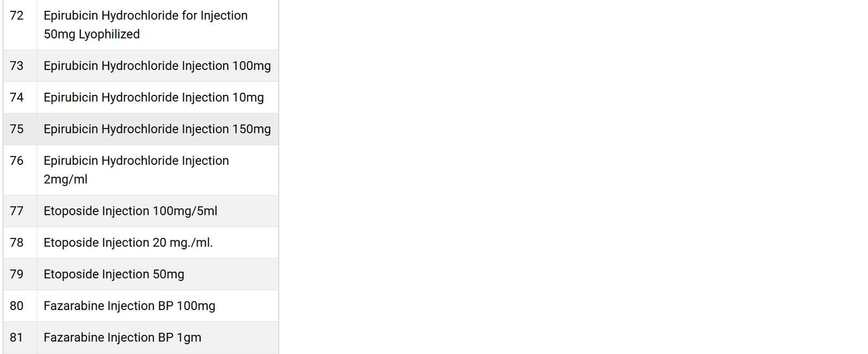Click row number 80 cell
The image size is (868, 354).
coord(20,306)
